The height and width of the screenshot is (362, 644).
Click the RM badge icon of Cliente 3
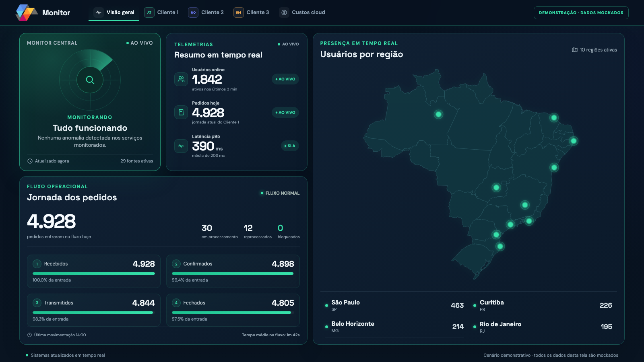coord(239,12)
